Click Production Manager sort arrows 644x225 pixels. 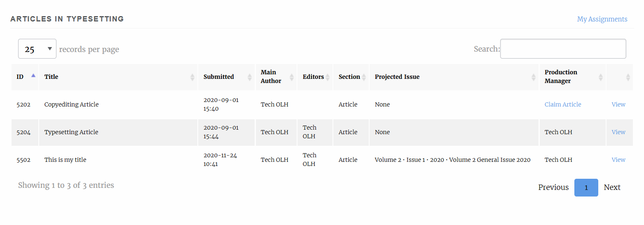pos(600,77)
